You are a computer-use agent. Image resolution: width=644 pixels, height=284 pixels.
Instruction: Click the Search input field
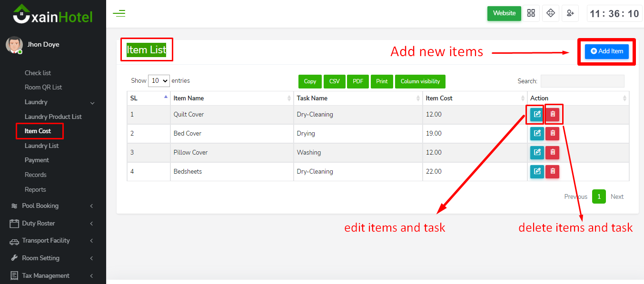[x=582, y=81]
